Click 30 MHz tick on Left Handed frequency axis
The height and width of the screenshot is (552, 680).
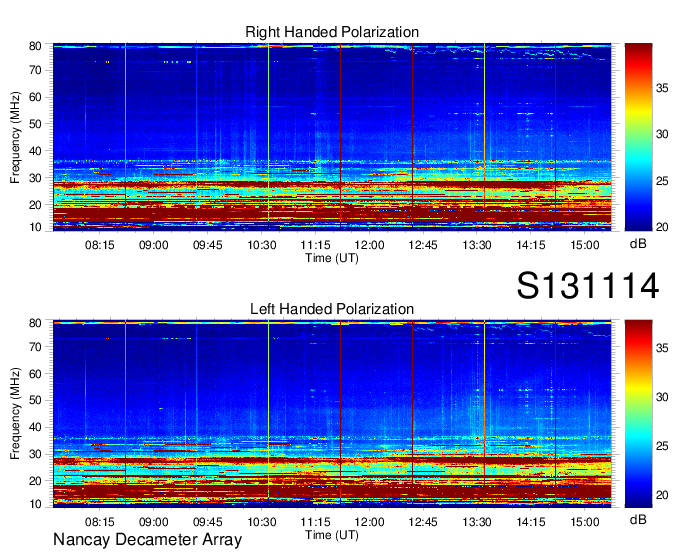(35, 454)
